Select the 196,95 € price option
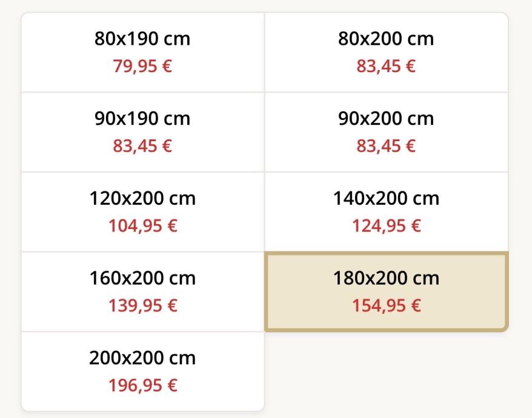This screenshot has width=532, height=418. [142, 386]
